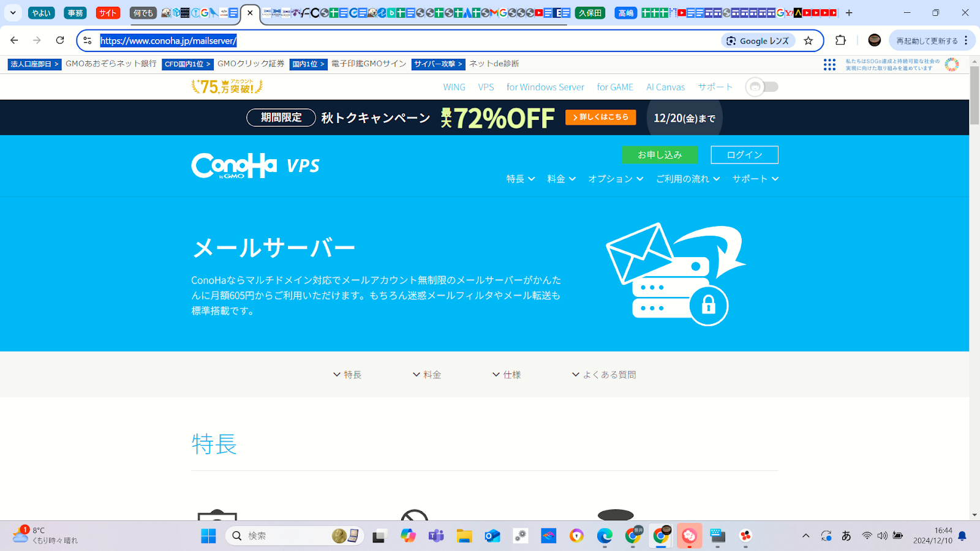Expand the 料金 navigation dropdown
The height and width of the screenshot is (551, 980).
click(x=561, y=179)
